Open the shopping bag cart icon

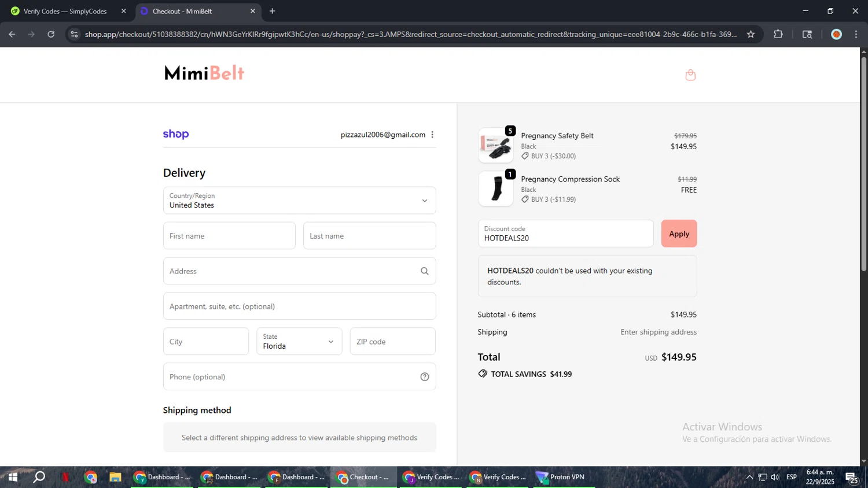point(690,75)
